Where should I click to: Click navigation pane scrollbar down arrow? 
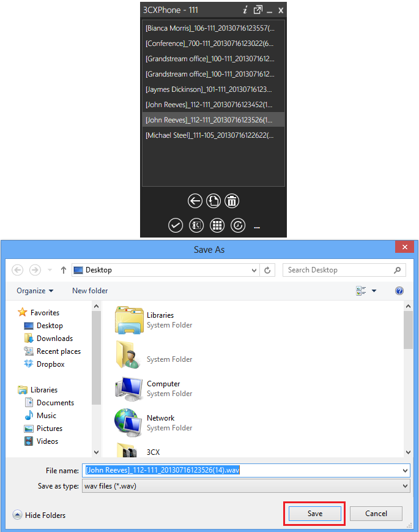tap(96, 452)
